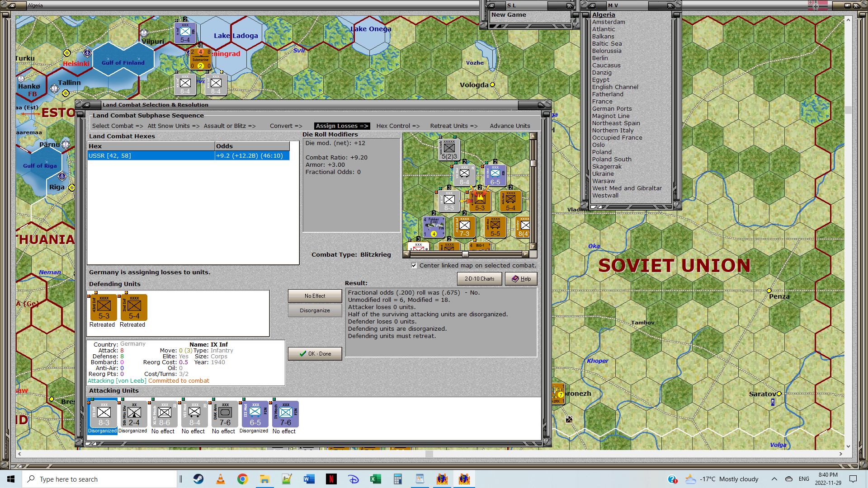
Task: Toggle Center linked map on selected combat
Action: tap(414, 266)
